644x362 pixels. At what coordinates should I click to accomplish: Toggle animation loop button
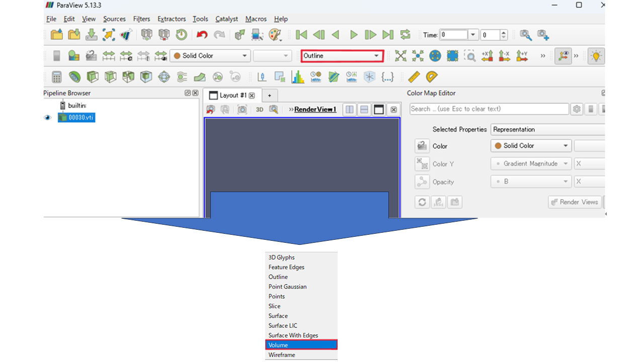click(406, 34)
